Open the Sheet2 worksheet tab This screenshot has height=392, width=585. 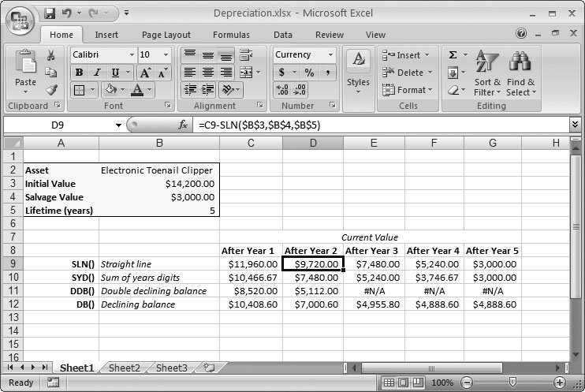tap(124, 368)
